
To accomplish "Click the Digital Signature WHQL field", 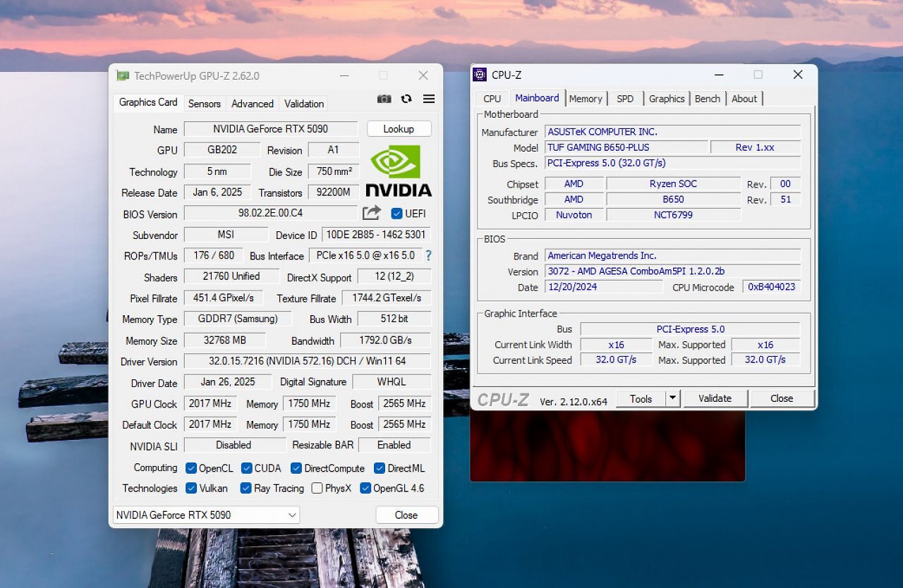I will [392, 381].
